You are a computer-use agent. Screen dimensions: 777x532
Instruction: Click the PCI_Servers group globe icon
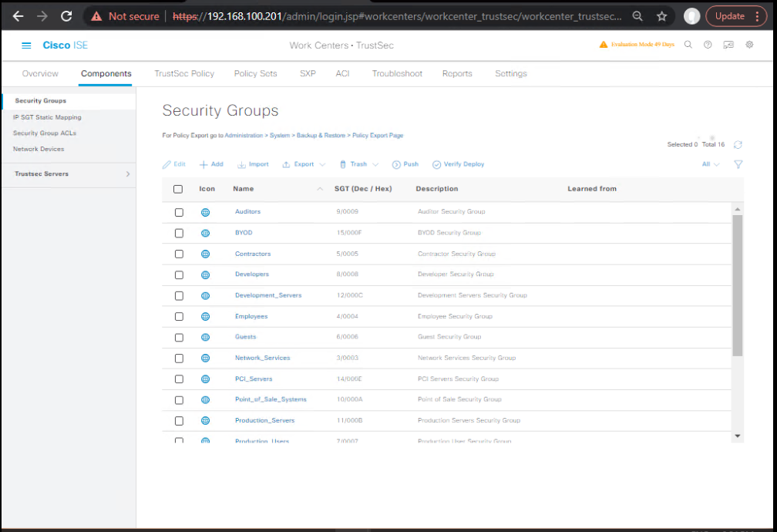(x=205, y=379)
